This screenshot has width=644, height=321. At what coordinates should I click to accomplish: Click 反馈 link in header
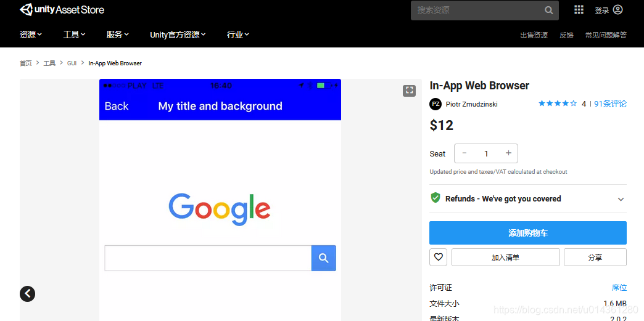(566, 35)
